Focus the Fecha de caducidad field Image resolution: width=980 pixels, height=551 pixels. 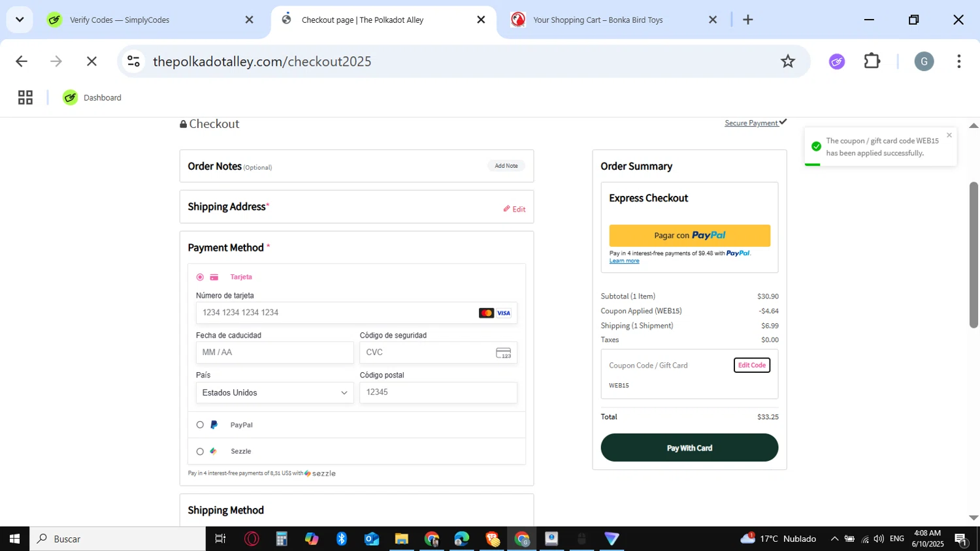(274, 353)
